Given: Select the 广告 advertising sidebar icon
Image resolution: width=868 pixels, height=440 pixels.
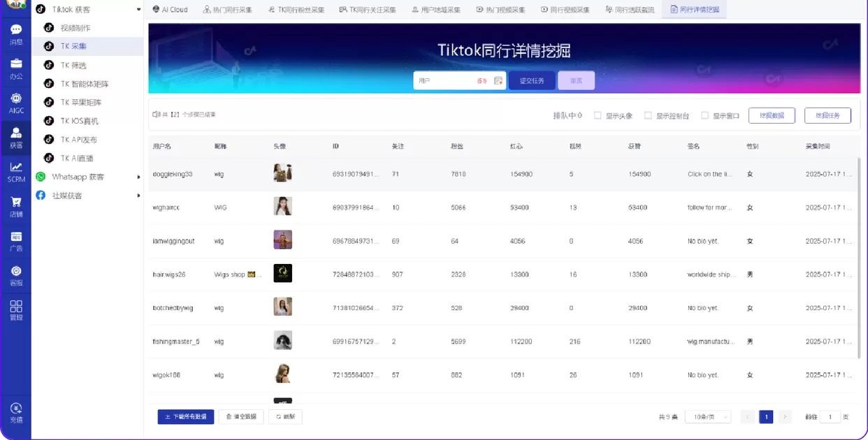Looking at the screenshot, I should click(15, 241).
